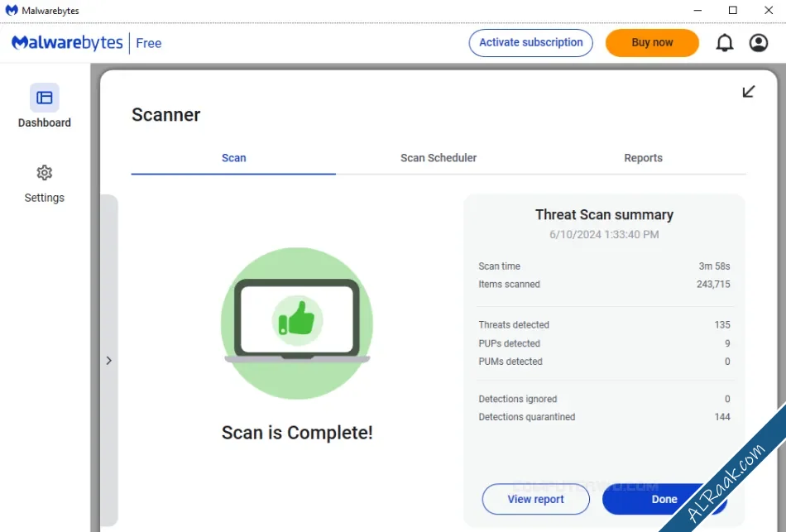Click the Done button
786x532 pixels.
coord(664,500)
